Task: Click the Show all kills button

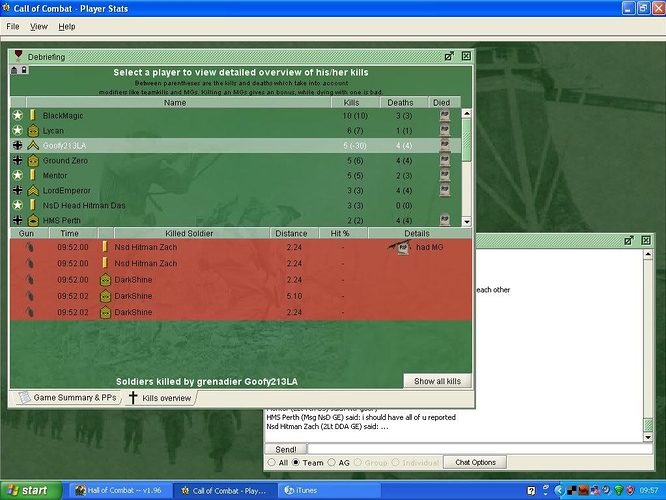Action: click(437, 381)
